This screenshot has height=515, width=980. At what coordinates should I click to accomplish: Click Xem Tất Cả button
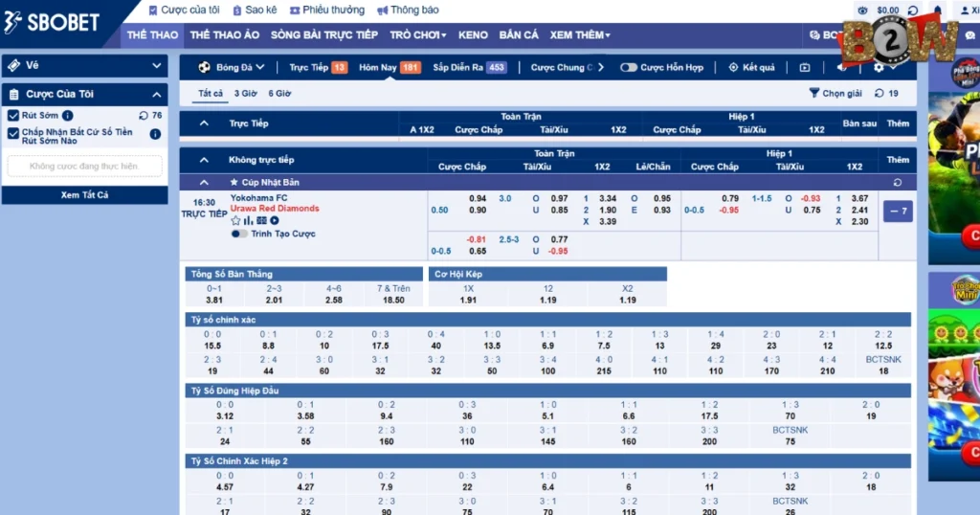[x=84, y=195]
